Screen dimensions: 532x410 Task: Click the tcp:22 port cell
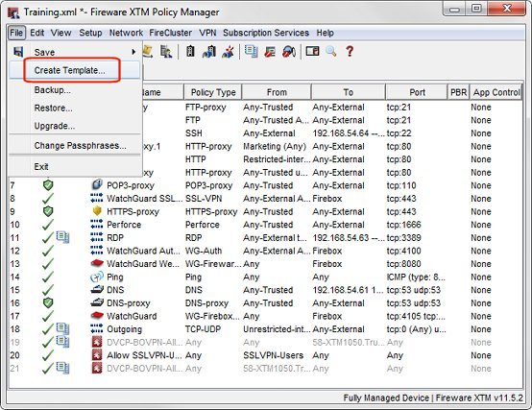(x=399, y=133)
